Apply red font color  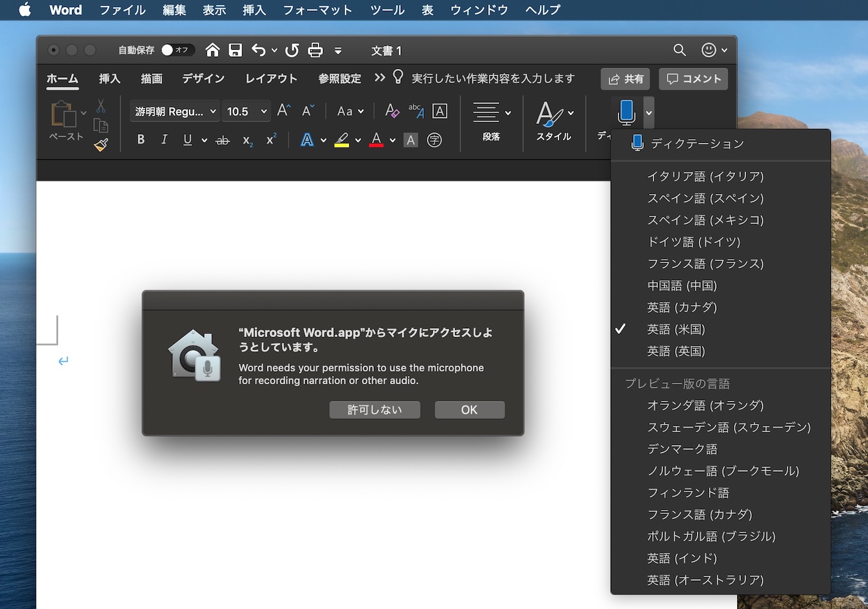tap(377, 140)
